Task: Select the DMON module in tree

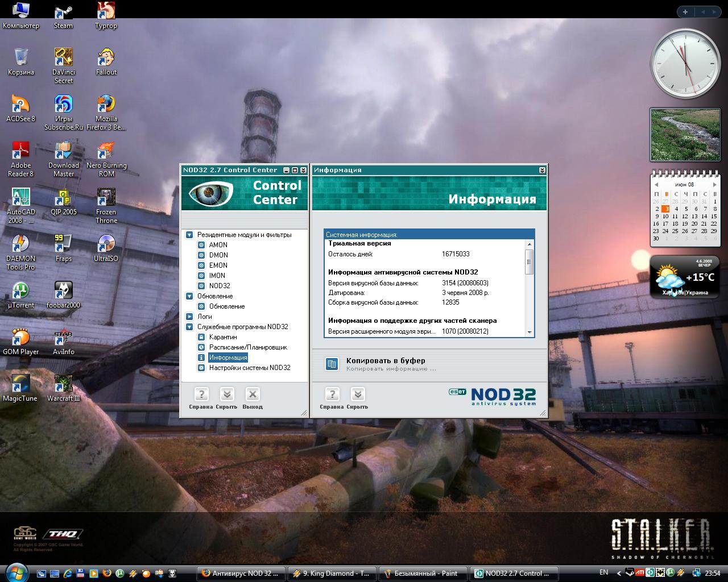Action: tap(218, 255)
